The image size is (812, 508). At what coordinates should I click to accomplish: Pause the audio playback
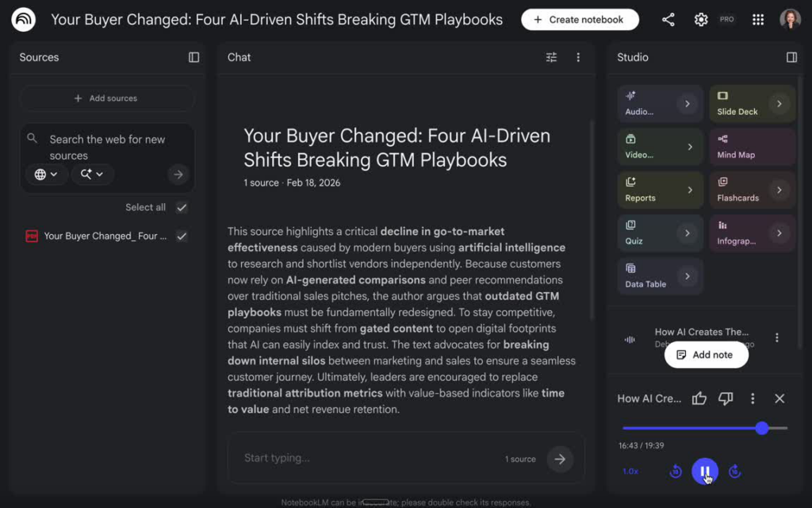704,471
